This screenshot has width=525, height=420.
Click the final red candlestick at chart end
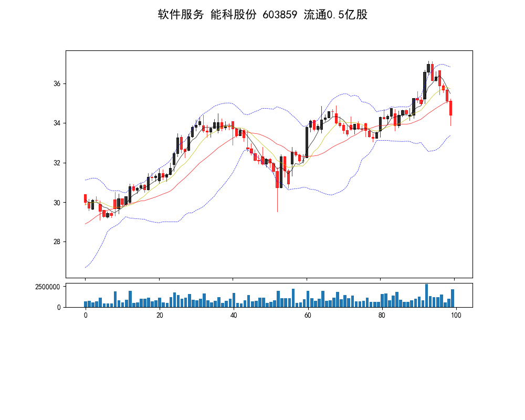click(x=450, y=108)
